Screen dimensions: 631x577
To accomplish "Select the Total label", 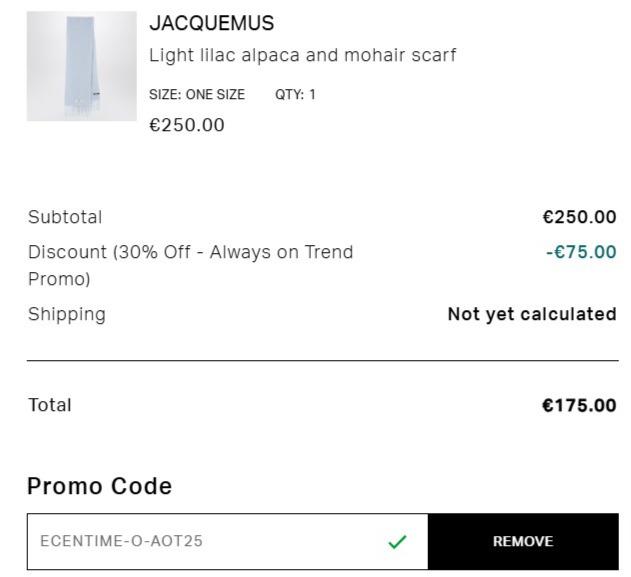I will 50,405.
